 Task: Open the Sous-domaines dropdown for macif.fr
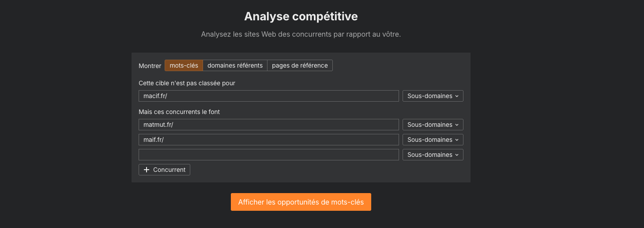tap(433, 96)
